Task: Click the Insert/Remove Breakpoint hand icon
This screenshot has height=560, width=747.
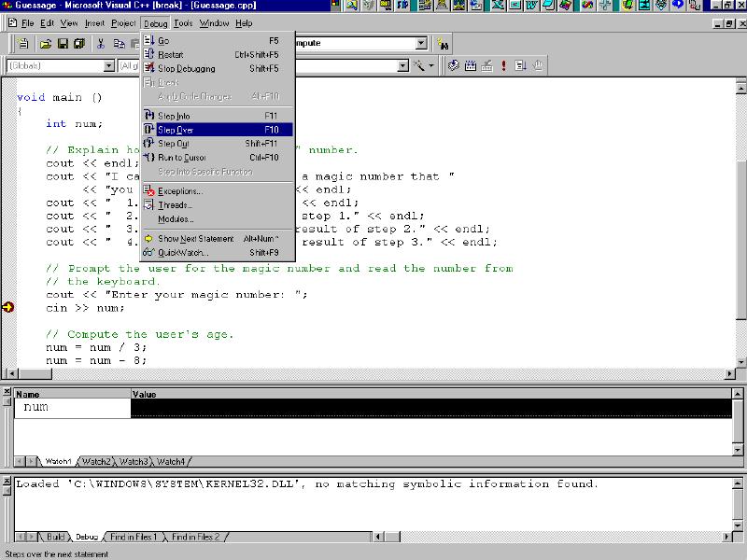Action: point(538,65)
